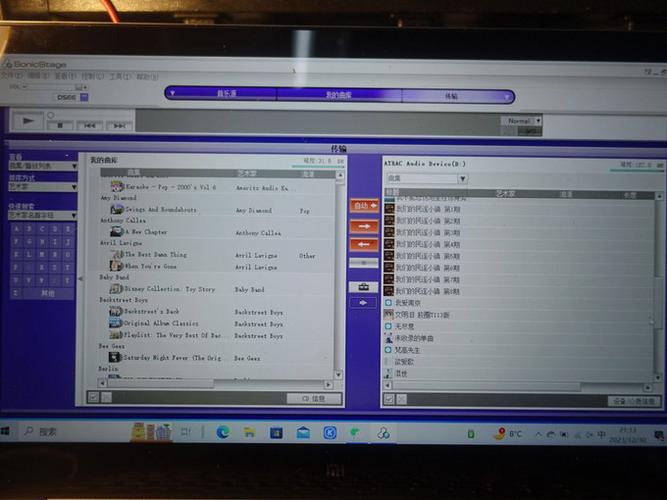Collapse the left sidebar with the arrow
This screenshot has width=667, height=500.
[x=81, y=279]
